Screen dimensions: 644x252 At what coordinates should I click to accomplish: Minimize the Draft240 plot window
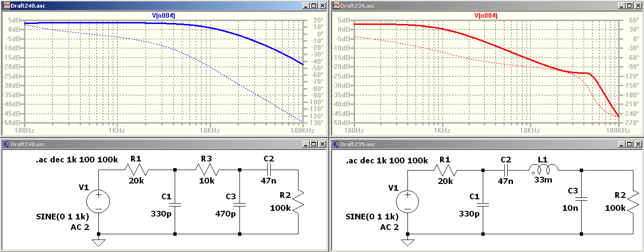(306, 5)
